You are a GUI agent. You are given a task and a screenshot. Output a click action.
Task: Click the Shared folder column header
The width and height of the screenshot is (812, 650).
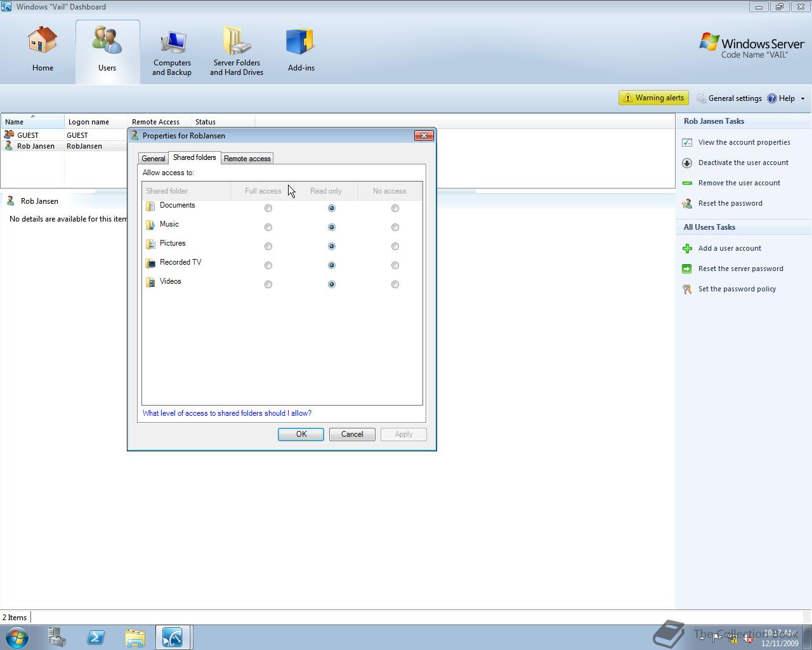pyautogui.click(x=187, y=191)
